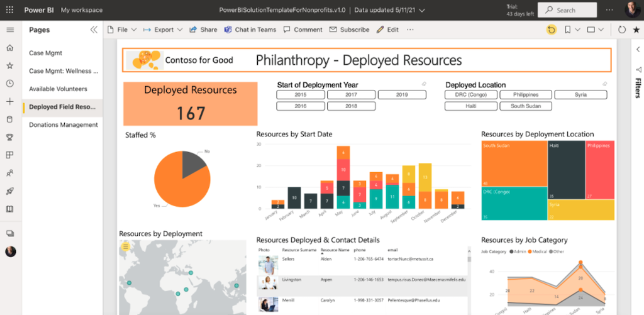Open the app launcher waffle icon
The width and height of the screenshot is (644, 315).
click(10, 10)
